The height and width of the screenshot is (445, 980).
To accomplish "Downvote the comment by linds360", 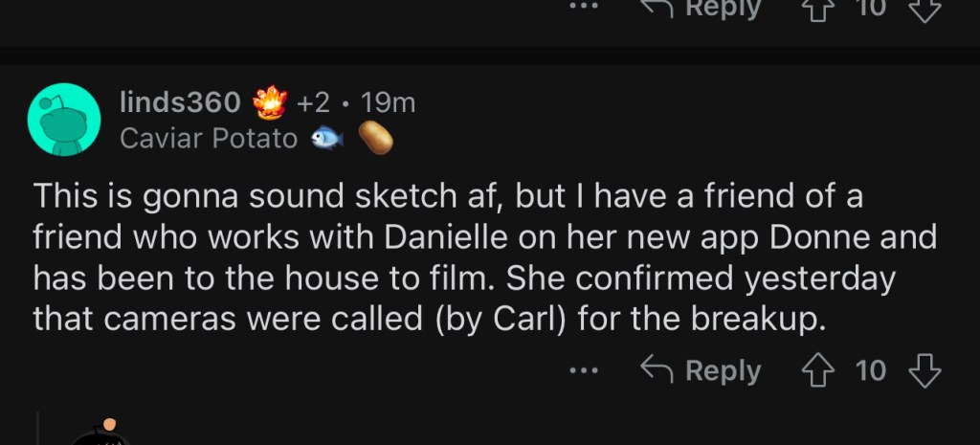I will pyautogui.click(x=924, y=371).
